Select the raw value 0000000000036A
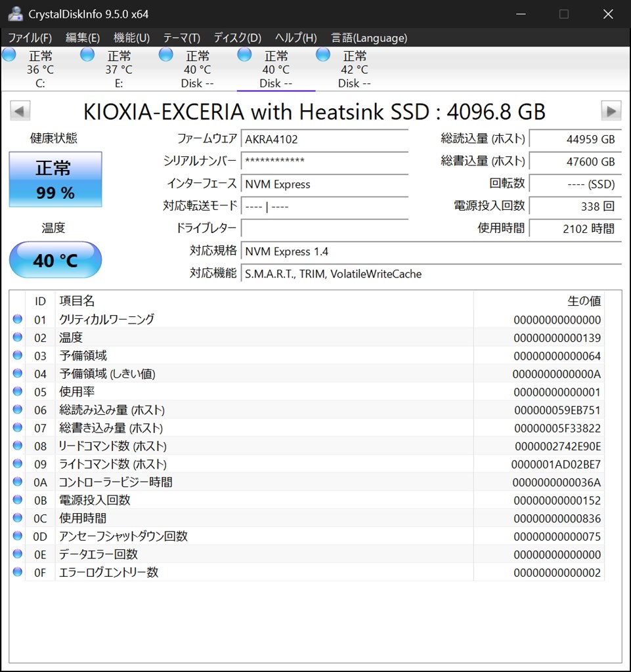631x672 pixels. pyautogui.click(x=556, y=482)
